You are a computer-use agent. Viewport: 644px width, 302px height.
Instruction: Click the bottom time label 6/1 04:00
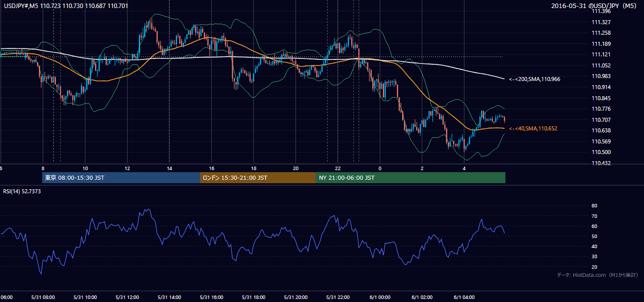coord(464,297)
